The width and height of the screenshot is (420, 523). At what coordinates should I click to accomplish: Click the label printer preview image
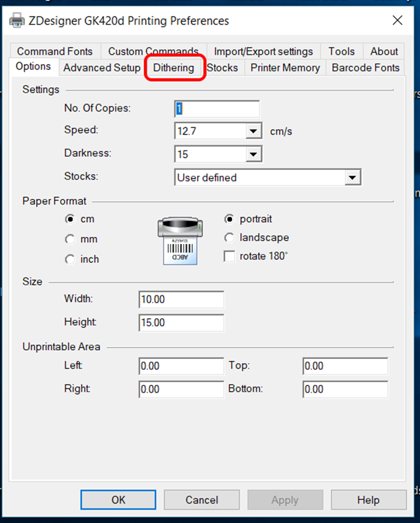click(180, 240)
